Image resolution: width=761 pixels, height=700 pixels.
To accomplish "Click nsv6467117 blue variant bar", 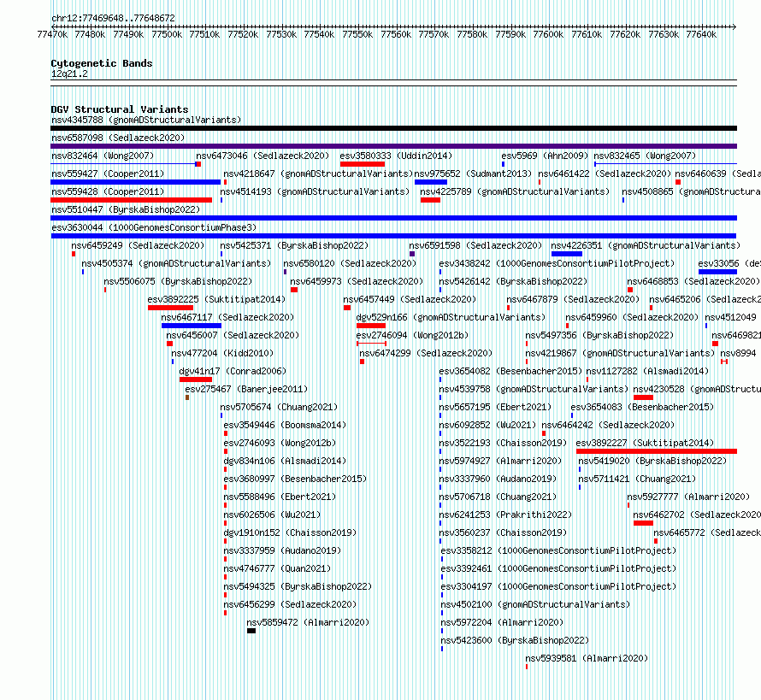I will [192, 326].
